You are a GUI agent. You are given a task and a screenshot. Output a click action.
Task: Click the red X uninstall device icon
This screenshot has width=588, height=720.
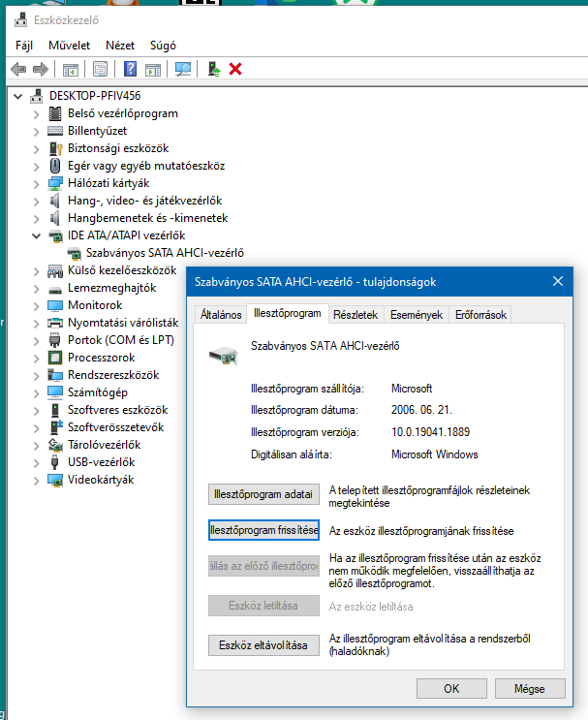[235, 69]
